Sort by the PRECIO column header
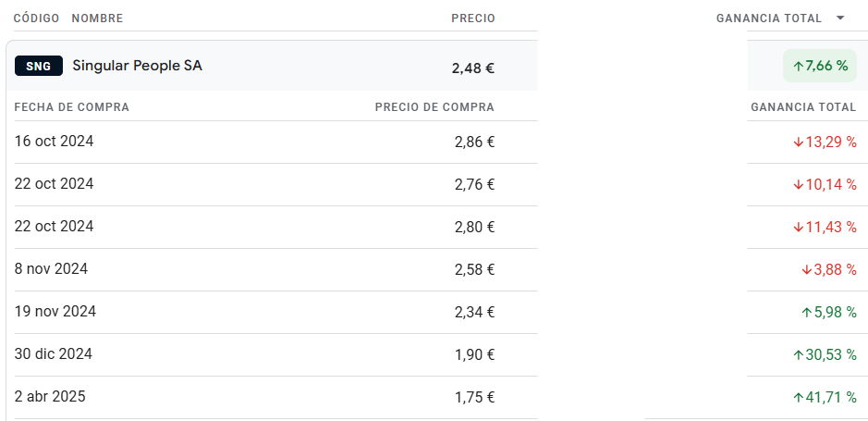 [472, 19]
